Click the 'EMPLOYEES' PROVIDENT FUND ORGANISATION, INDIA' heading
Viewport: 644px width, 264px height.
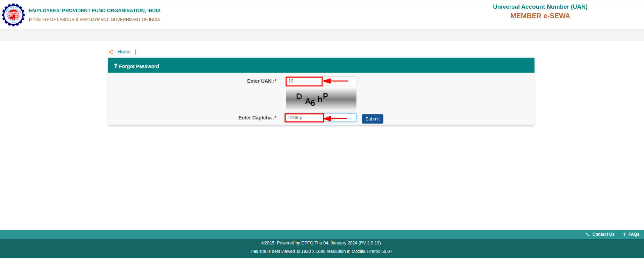click(x=95, y=11)
